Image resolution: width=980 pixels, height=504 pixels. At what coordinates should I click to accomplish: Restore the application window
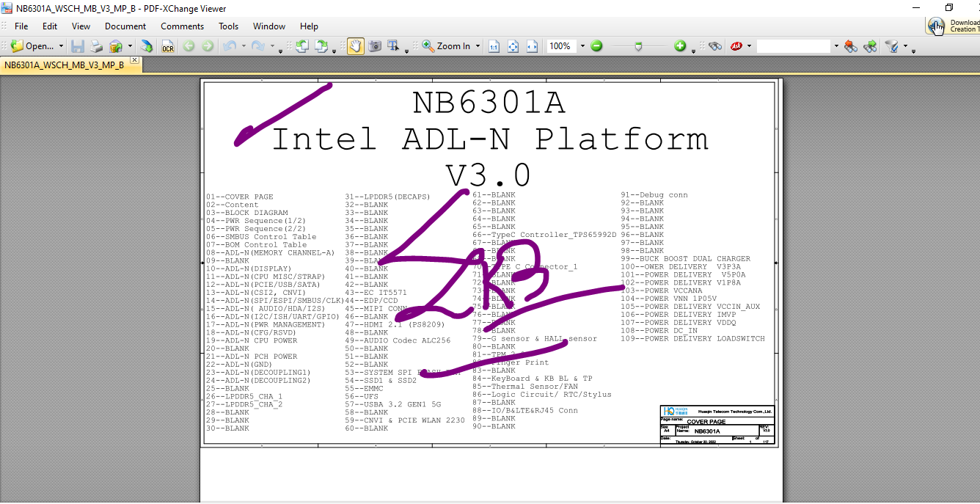[949, 7]
